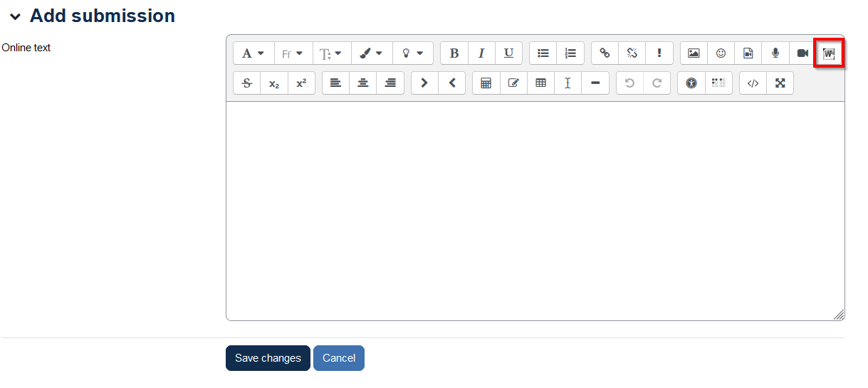Image resolution: width=868 pixels, height=388 pixels.
Task: Switch to HTML source code view
Action: pyautogui.click(x=753, y=83)
